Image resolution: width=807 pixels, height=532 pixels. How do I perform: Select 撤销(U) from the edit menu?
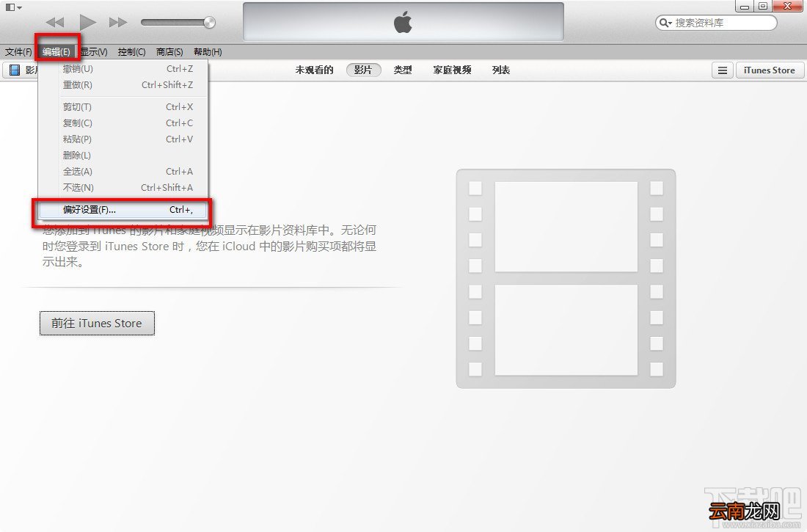pyautogui.click(x=123, y=69)
